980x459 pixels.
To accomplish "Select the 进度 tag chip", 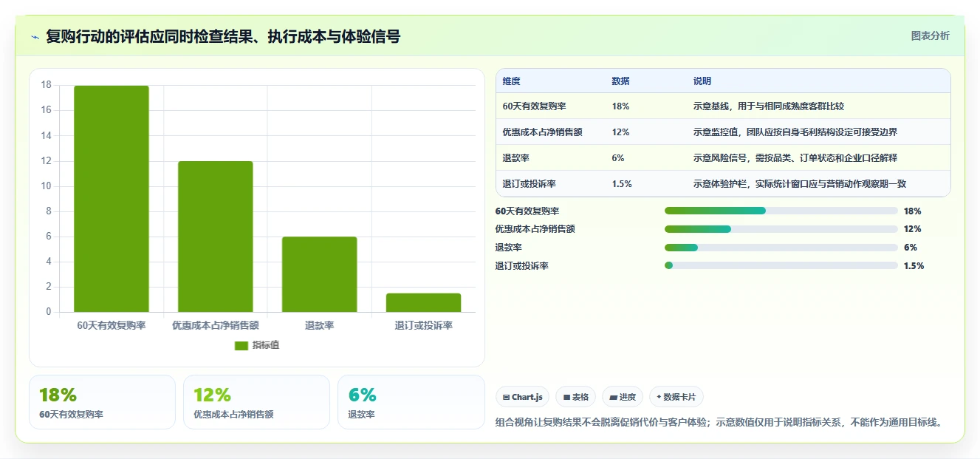I will click(623, 397).
